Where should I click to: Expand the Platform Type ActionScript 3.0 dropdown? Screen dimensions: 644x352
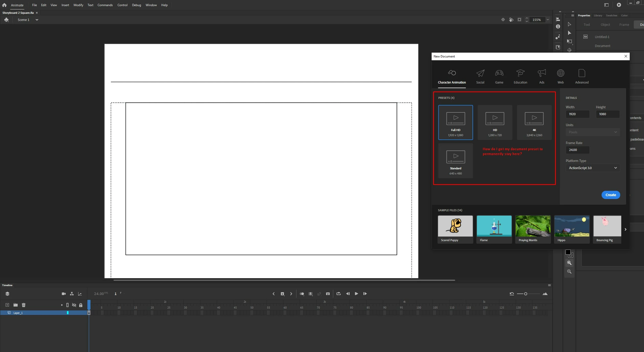593,168
